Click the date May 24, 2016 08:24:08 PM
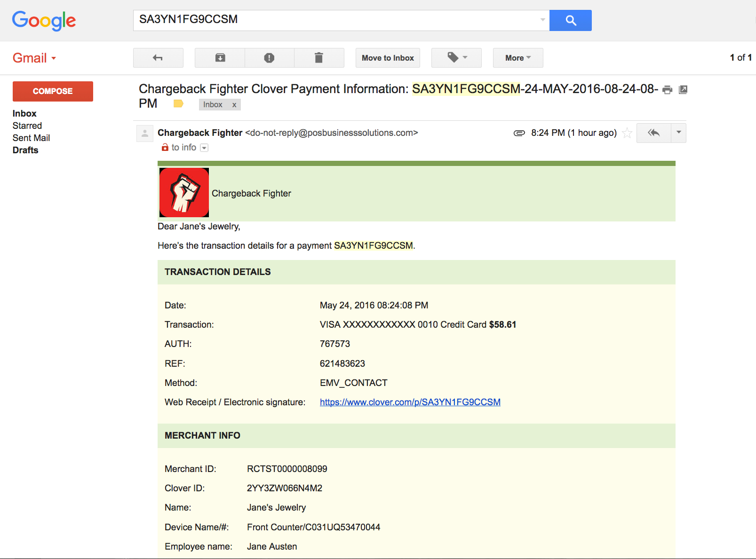The image size is (756, 559). (x=374, y=305)
